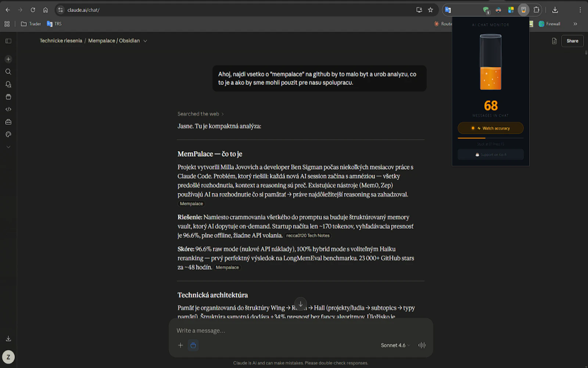Open the document artifacts icon near Share
588x368 pixels.
[554, 41]
